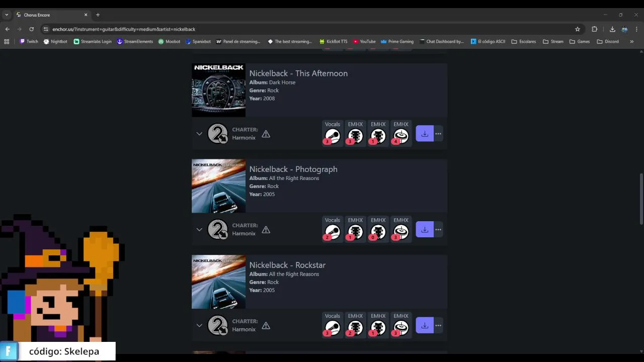This screenshot has width=644, height=362.
Task: Click the Photograph album cover thumbnail
Action: pos(218,186)
